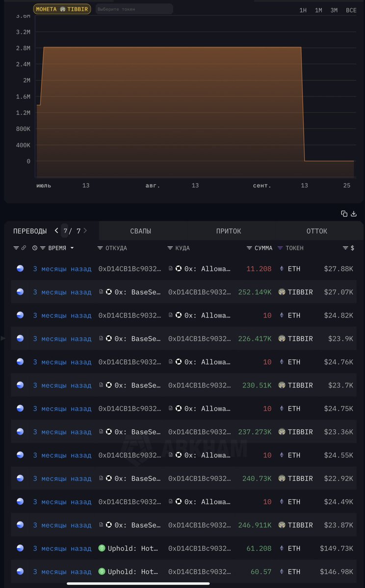
Task: Open the 0xD14CB1Bc9032… sender in the $24.82K row
Action: pyautogui.click(x=130, y=315)
